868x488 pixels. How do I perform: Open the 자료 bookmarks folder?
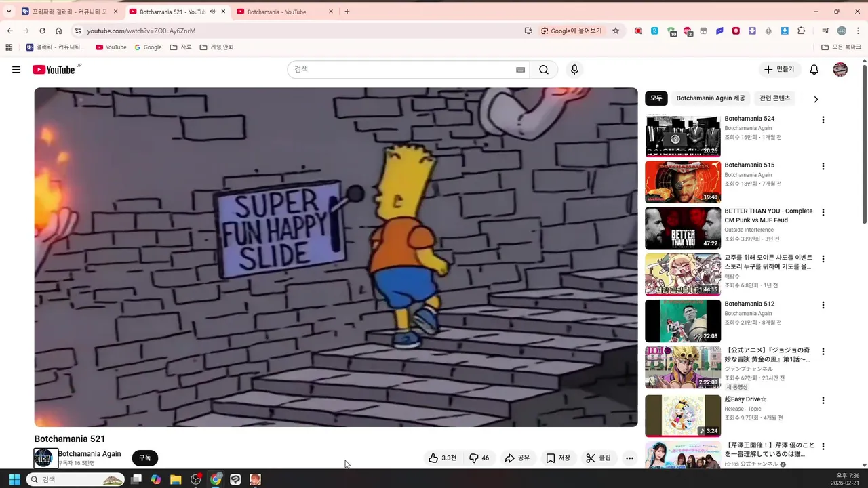point(180,47)
